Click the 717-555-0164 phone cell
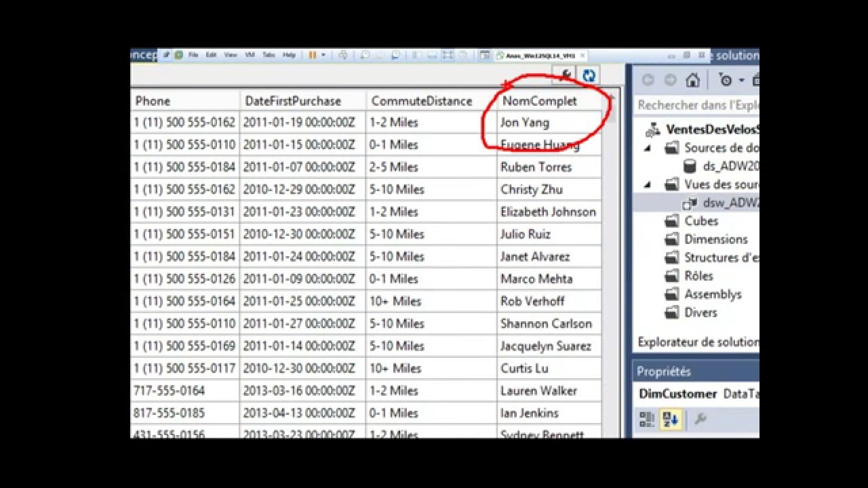 click(x=184, y=390)
